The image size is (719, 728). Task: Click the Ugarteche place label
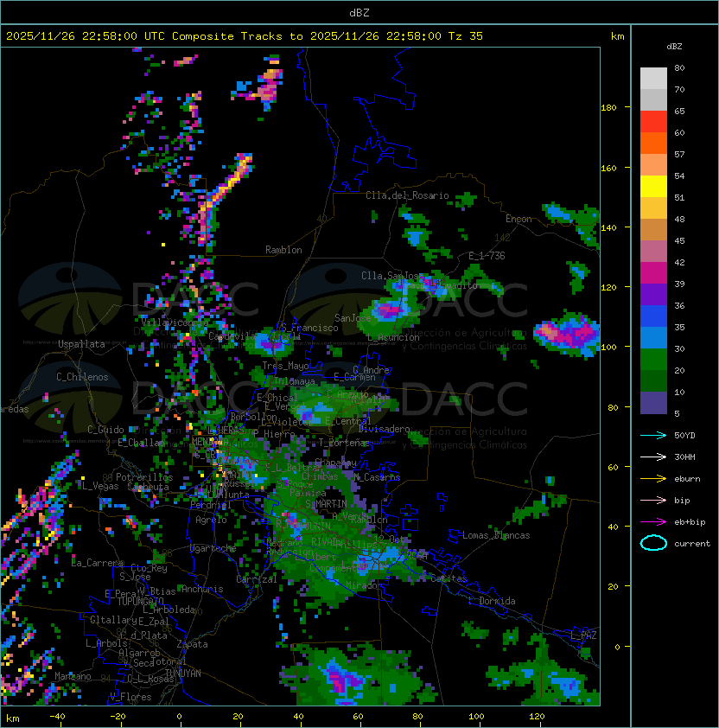213,548
